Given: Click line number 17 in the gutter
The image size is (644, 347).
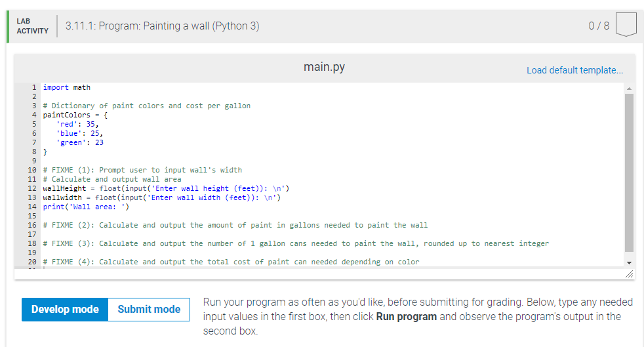Looking at the screenshot, I should coord(32,234).
